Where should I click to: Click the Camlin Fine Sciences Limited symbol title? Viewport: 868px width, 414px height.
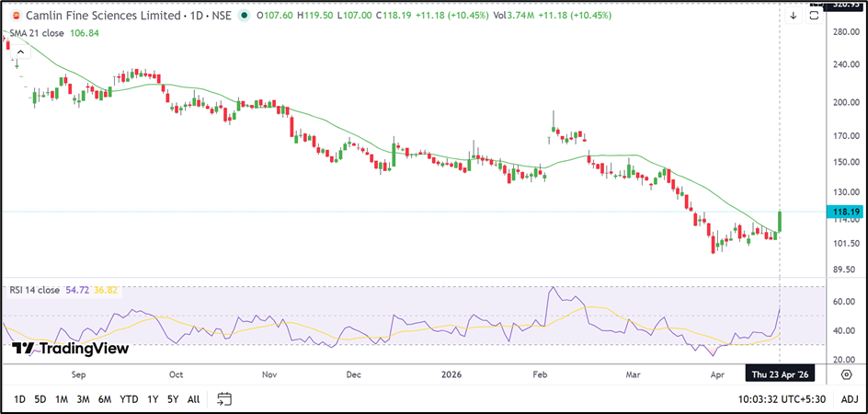pos(101,16)
